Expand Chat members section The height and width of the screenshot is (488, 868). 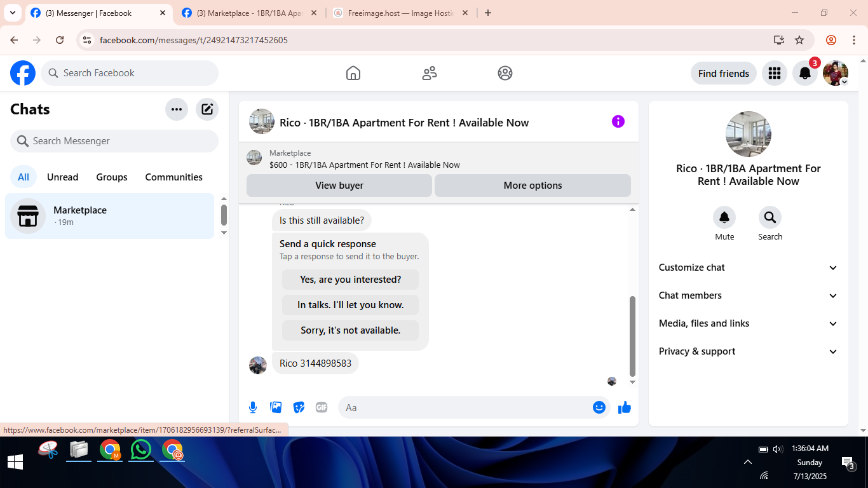[x=749, y=295]
